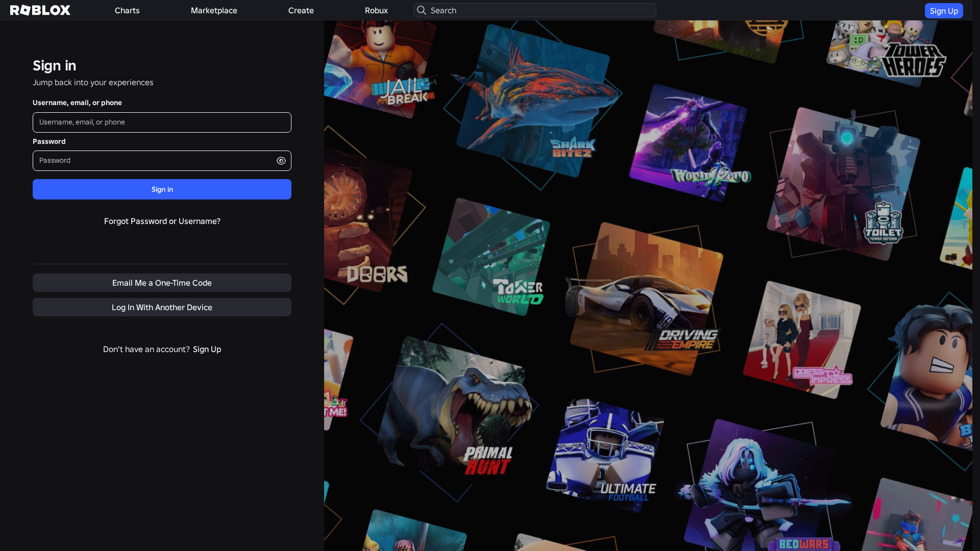Click the magnifying glass search icon

(422, 10)
